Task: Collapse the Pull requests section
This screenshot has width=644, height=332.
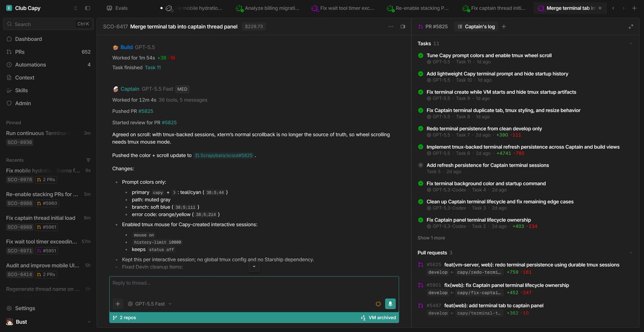Action: [x=631, y=252]
